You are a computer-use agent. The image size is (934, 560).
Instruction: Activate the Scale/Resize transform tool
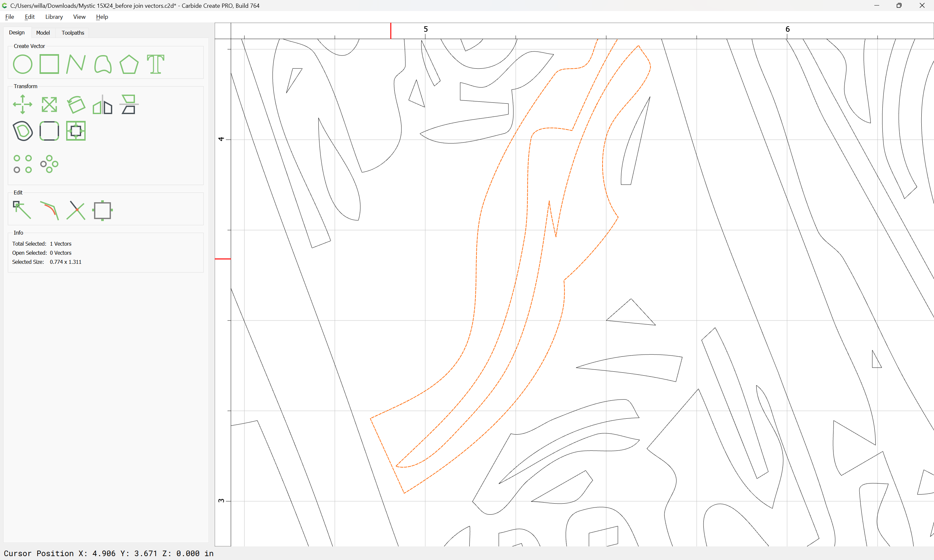point(49,105)
